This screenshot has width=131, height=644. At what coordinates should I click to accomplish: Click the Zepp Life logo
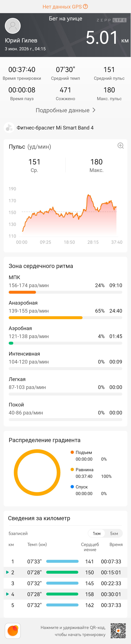111,20
